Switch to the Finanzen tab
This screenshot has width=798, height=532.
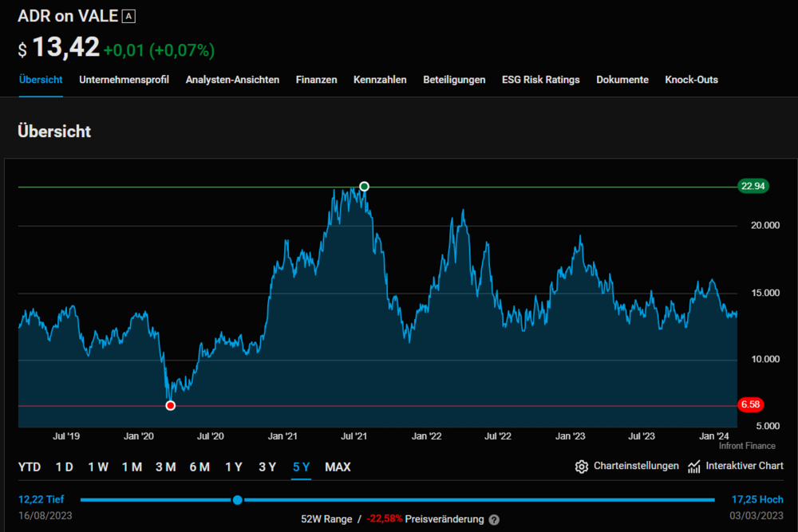(316, 80)
